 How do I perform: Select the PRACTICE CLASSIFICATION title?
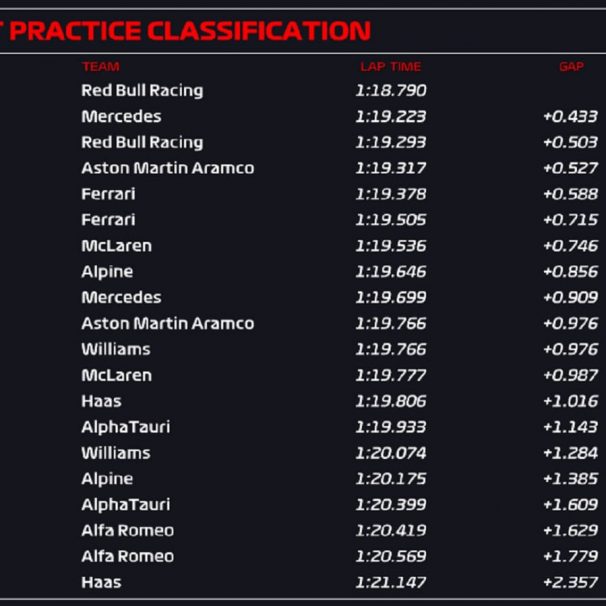pos(190,31)
